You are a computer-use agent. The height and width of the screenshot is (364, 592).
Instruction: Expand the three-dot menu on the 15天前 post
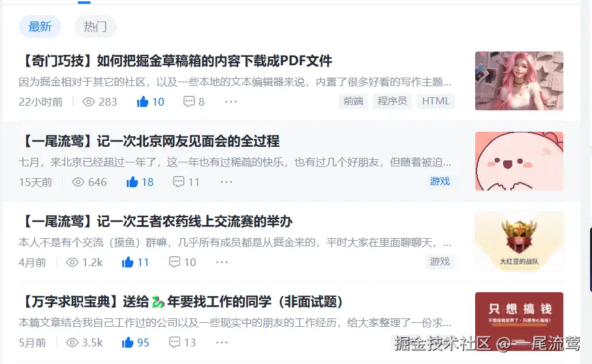[226, 182]
